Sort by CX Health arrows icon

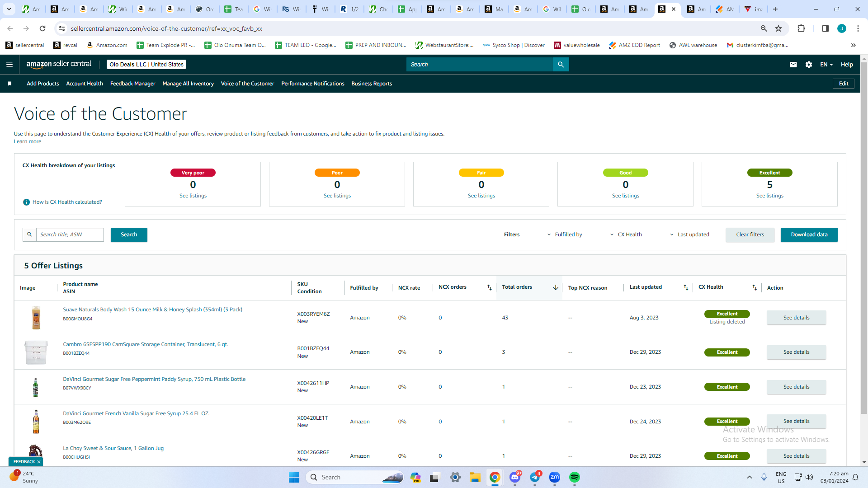pyautogui.click(x=755, y=287)
